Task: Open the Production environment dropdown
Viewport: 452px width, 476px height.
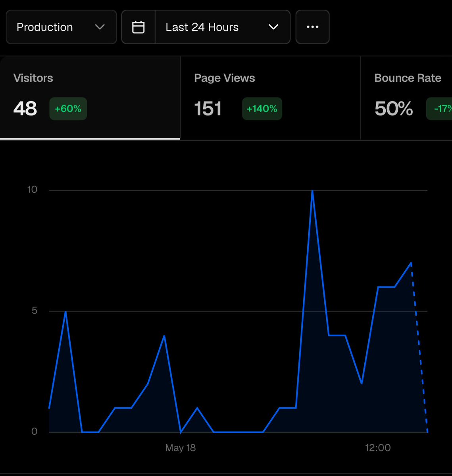Action: [x=61, y=27]
